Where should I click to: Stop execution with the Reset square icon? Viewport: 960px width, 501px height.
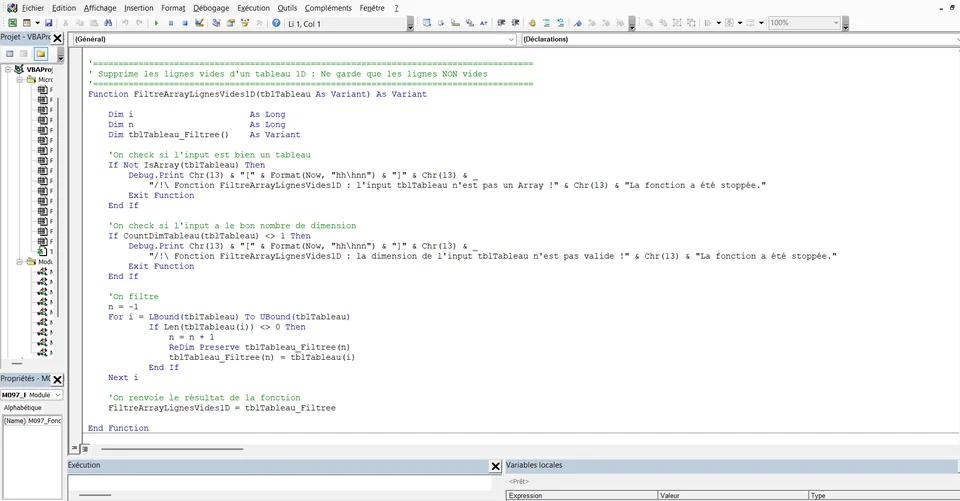pos(185,23)
